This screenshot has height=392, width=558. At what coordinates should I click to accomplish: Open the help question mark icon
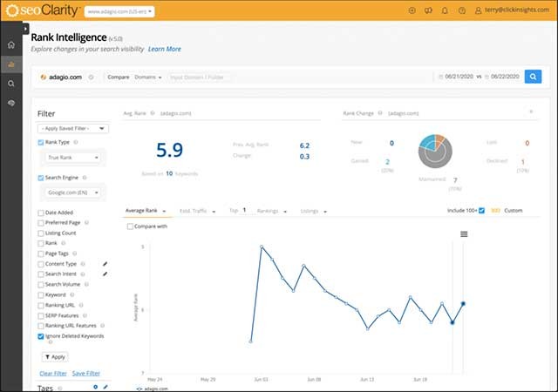point(461,11)
